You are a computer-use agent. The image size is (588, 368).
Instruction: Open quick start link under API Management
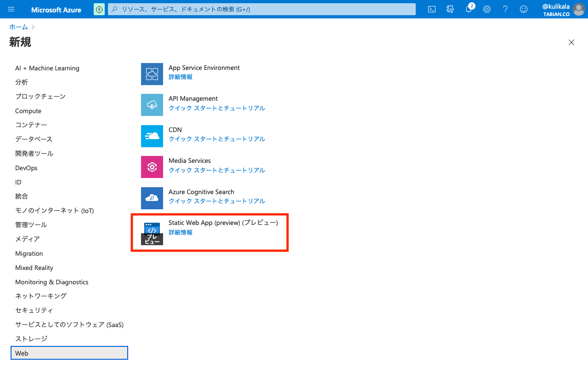point(217,108)
